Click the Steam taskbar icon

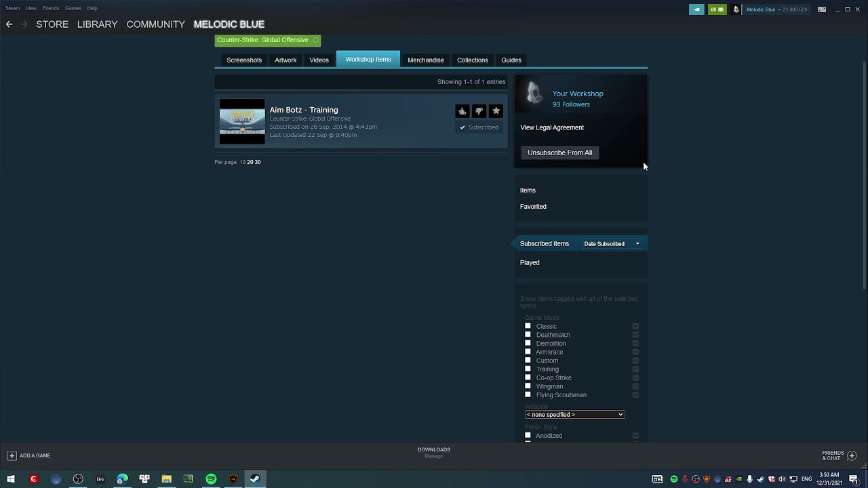[x=255, y=479]
